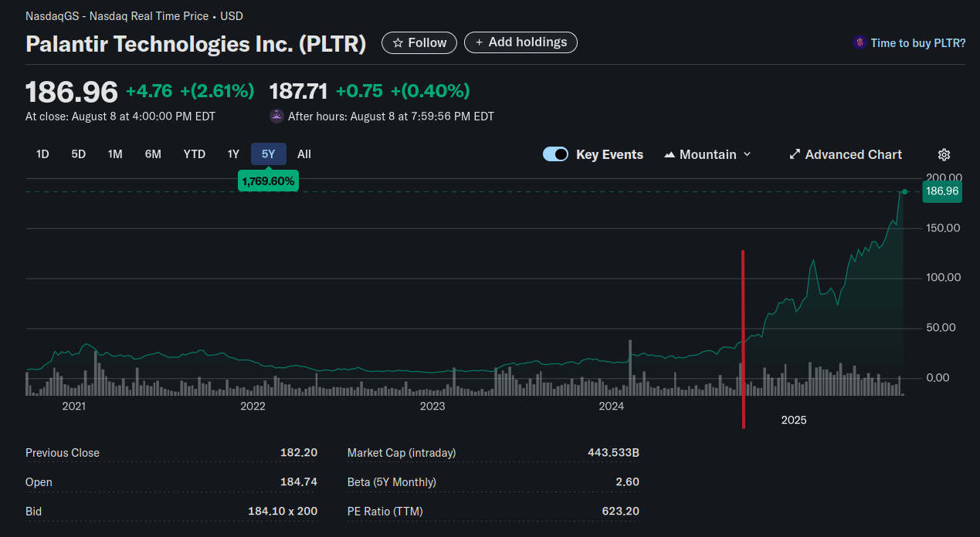This screenshot has height=537, width=980.
Task: Click the 2021 axis label
Action: coord(73,406)
